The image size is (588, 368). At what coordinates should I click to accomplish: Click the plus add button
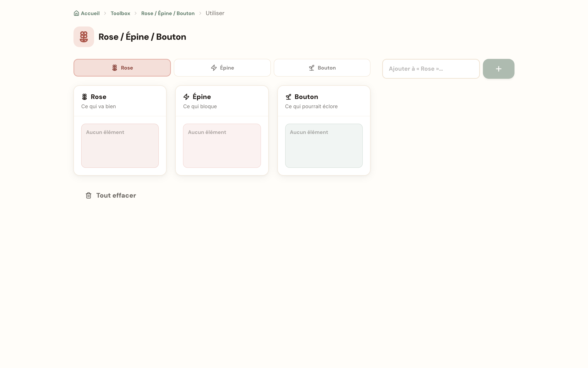click(499, 69)
